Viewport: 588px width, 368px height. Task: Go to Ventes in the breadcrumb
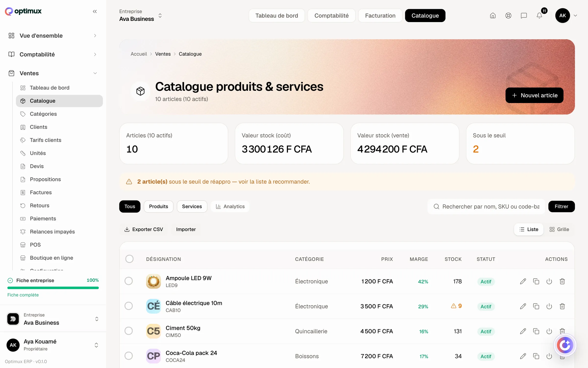tap(163, 54)
